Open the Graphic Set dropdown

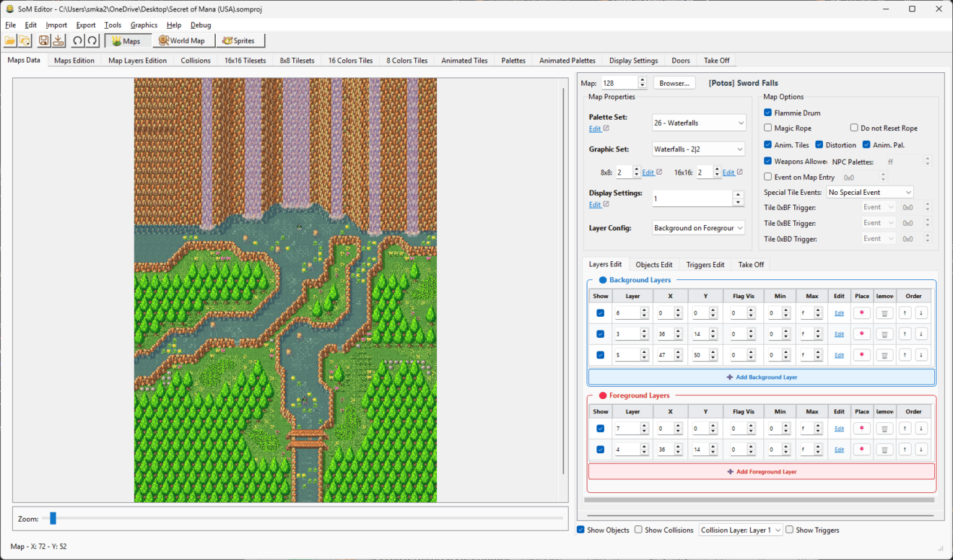pos(698,149)
